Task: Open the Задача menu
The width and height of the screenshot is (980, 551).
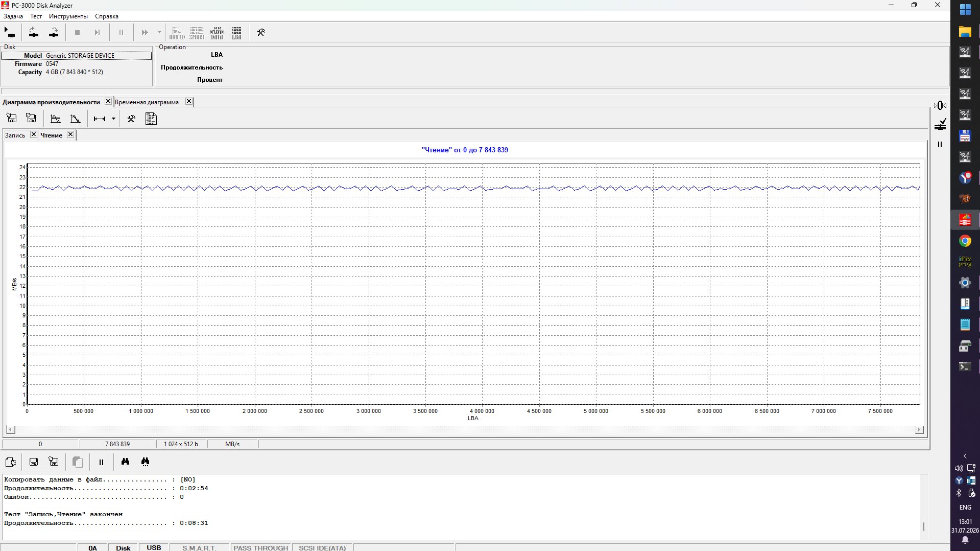Action: point(13,16)
